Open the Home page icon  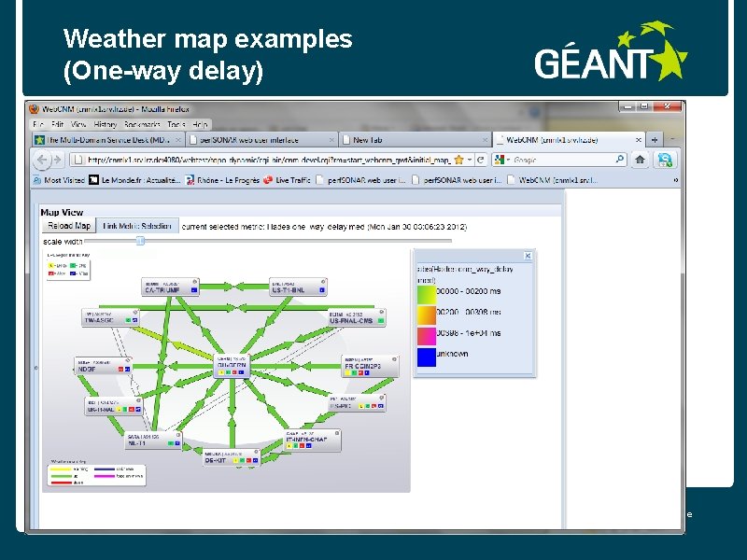click(x=639, y=159)
